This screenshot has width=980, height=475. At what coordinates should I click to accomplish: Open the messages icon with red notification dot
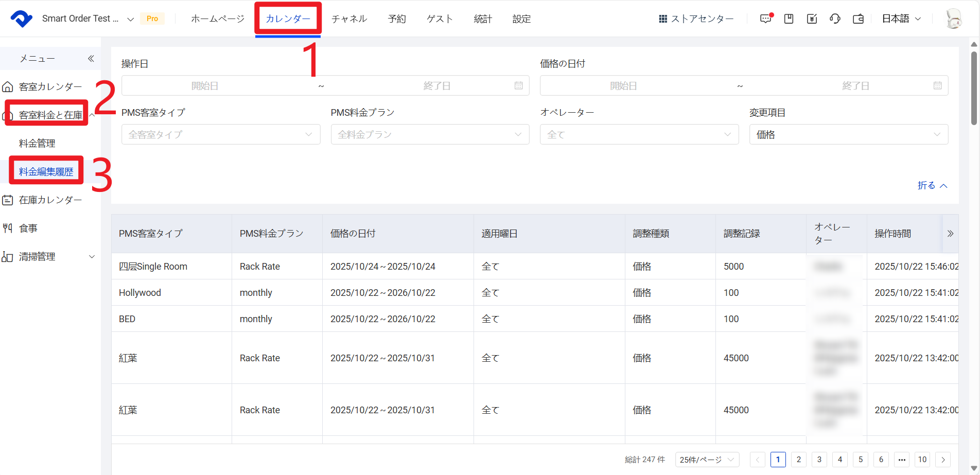point(765,19)
